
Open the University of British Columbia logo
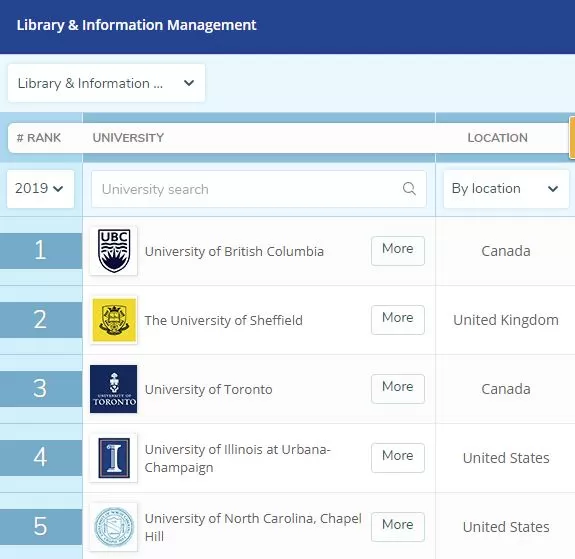point(114,251)
